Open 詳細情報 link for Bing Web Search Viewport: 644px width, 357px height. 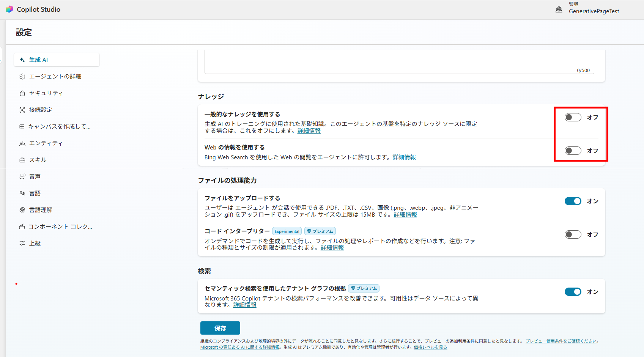[404, 157]
